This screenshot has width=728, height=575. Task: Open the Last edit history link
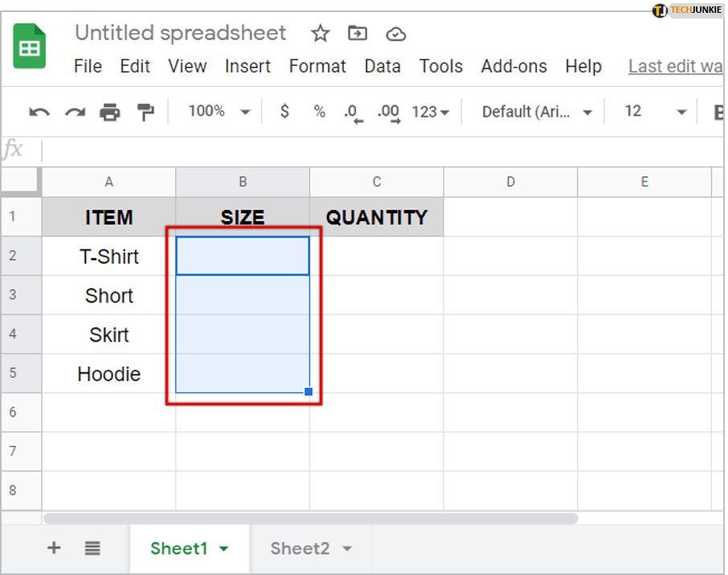point(675,66)
